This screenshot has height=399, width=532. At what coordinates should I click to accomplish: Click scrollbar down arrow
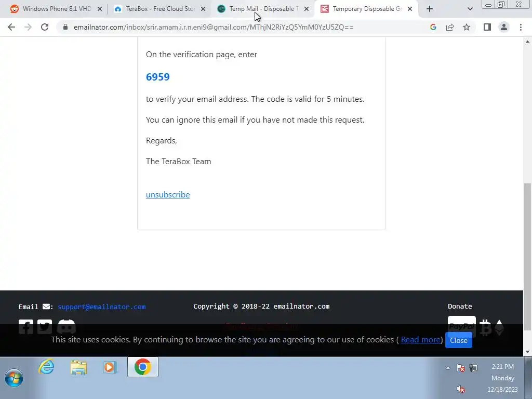(x=527, y=352)
